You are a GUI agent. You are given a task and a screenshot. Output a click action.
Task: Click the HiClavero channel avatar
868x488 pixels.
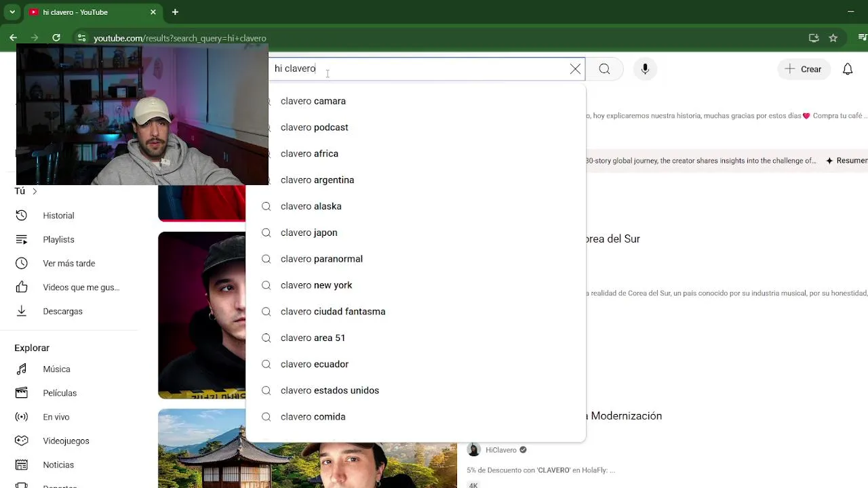click(x=474, y=450)
